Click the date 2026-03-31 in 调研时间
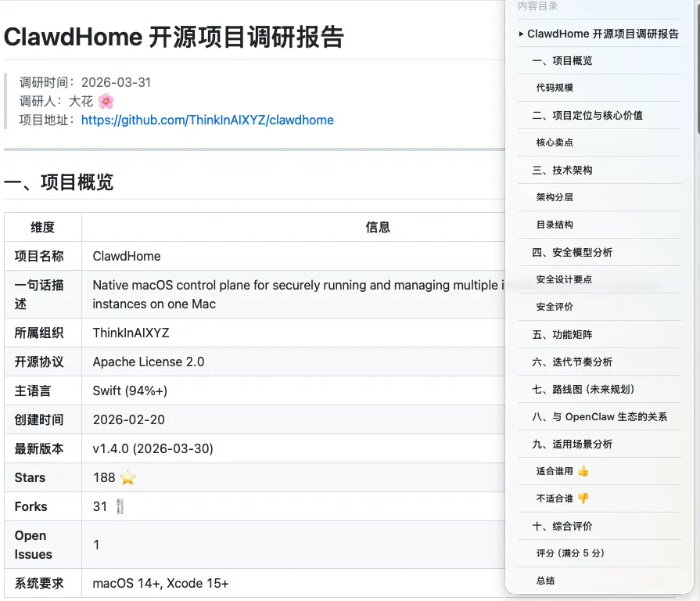700x601 pixels. [116, 83]
